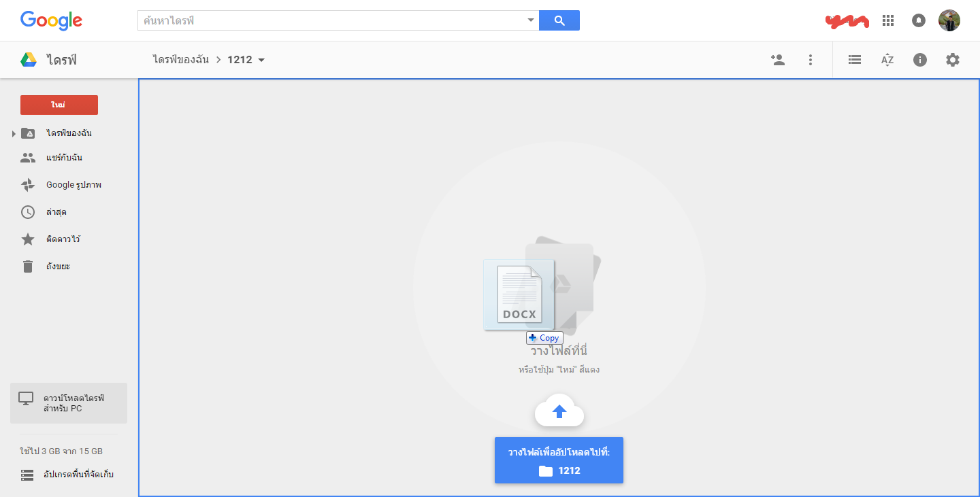The width and height of the screenshot is (980, 497).
Task: Open the more actions three-dot menu
Action: (810, 60)
